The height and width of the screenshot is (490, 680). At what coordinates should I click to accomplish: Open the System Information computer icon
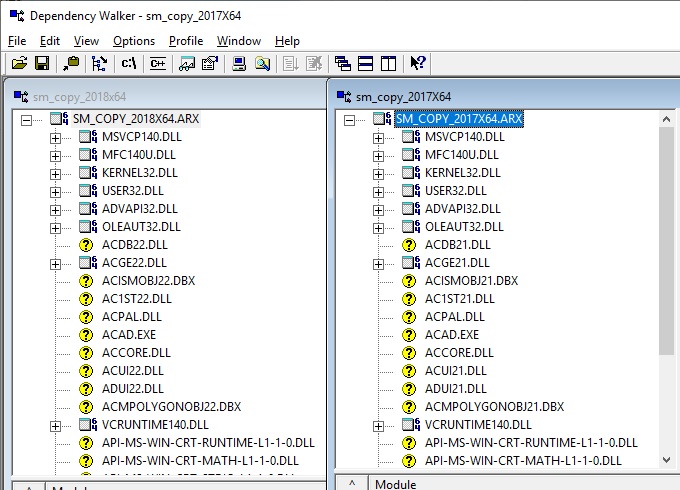click(x=239, y=63)
